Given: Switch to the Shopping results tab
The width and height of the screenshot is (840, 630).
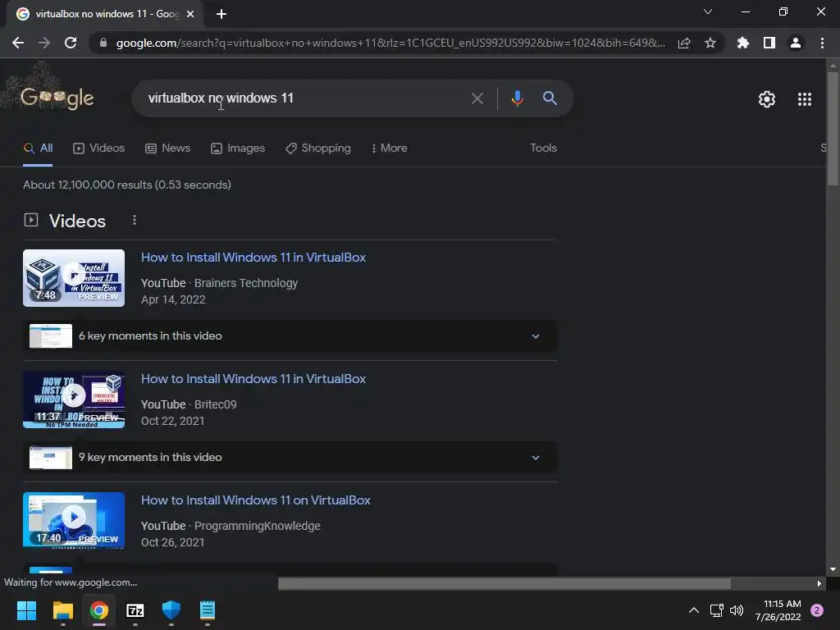Looking at the screenshot, I should coord(318,148).
